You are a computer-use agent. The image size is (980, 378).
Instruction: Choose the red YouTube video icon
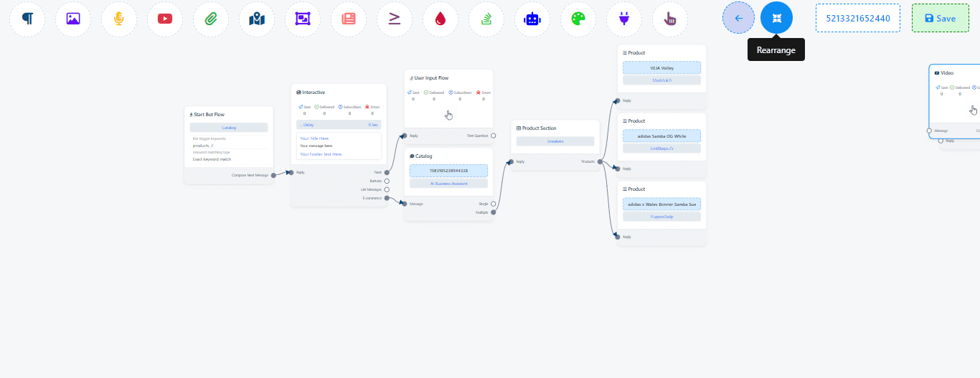[165, 19]
